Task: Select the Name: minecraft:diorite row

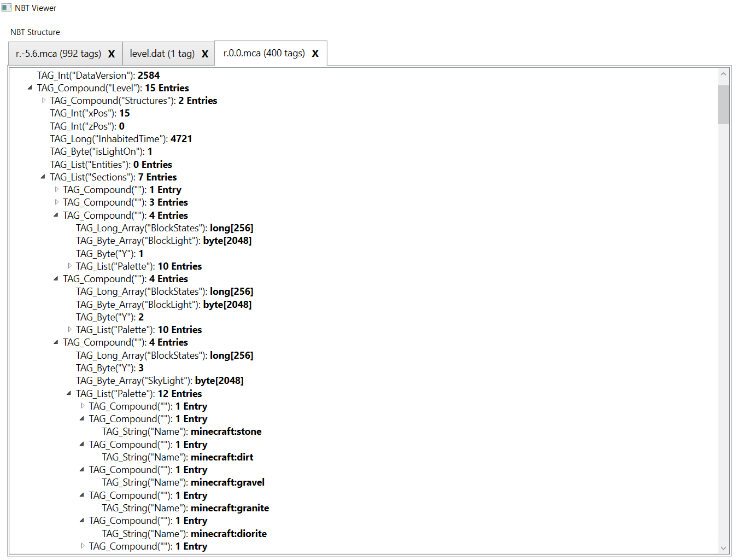Action: [x=185, y=534]
